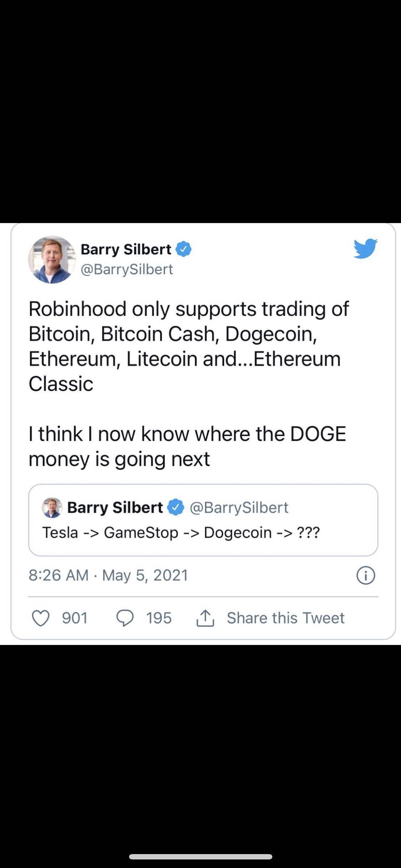This screenshot has width=401, height=868.
Task: Click the 195 replies count
Action: tap(159, 618)
